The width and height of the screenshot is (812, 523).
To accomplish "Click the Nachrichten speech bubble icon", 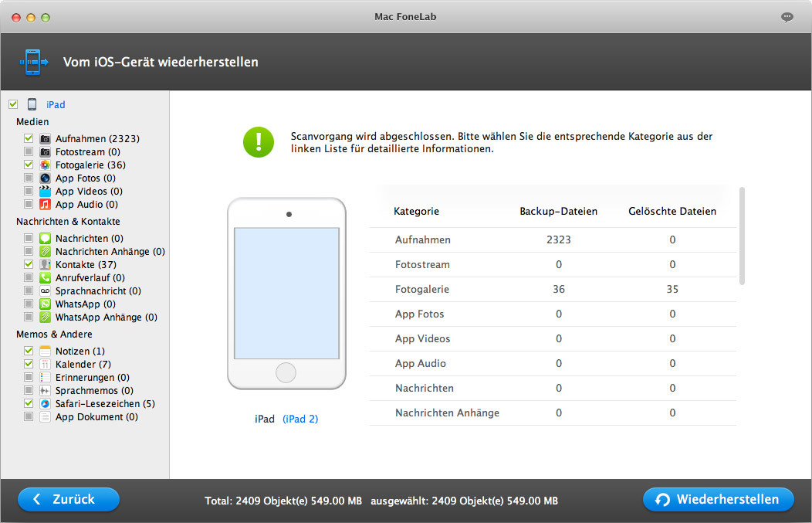I will [x=45, y=239].
